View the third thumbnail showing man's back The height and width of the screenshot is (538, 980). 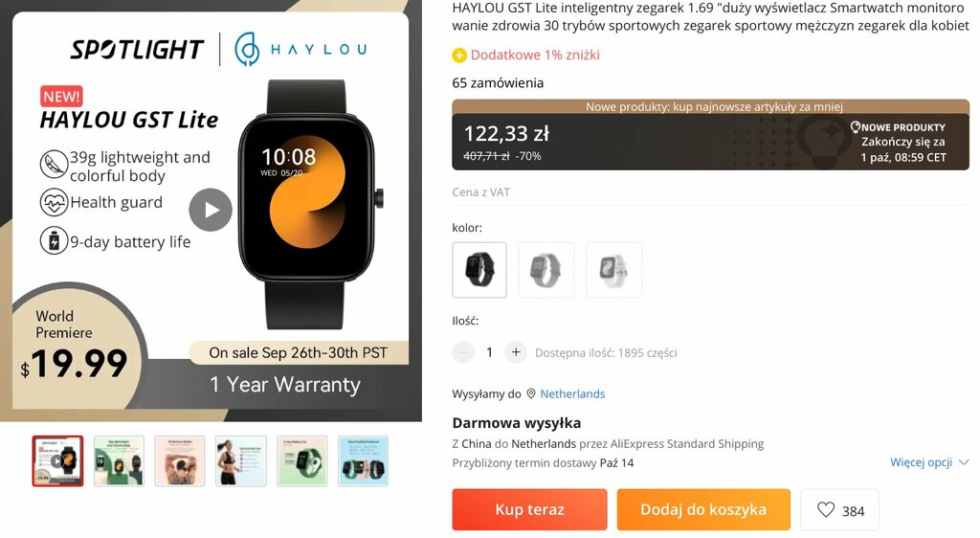tap(179, 461)
